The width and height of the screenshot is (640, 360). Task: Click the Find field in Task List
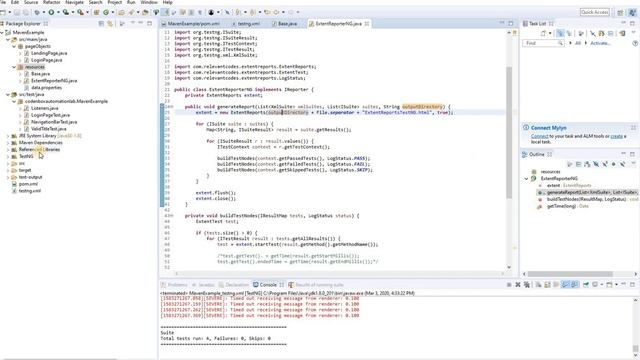tap(543, 43)
